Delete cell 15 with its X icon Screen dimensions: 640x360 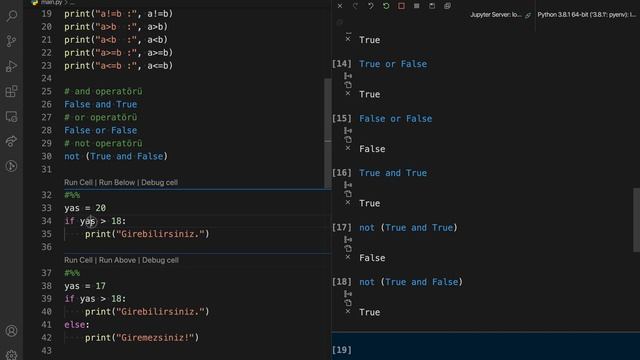click(348, 148)
